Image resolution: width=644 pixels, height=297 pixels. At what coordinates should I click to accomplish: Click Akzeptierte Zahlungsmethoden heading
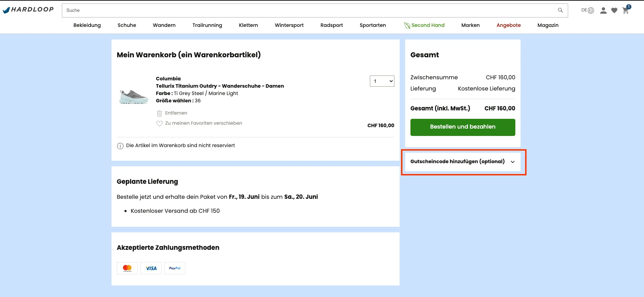click(x=168, y=248)
